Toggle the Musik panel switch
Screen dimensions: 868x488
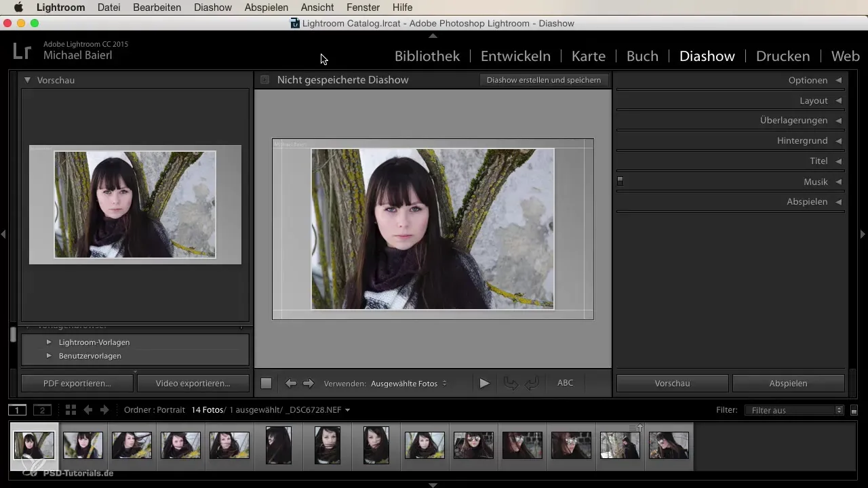pyautogui.click(x=620, y=182)
